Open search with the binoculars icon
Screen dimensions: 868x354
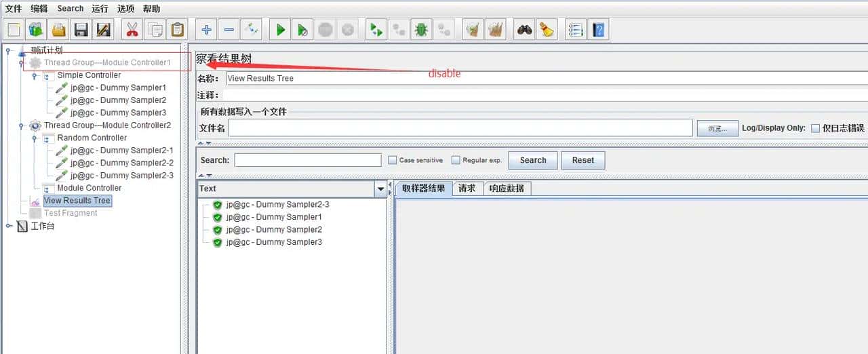coord(524,30)
